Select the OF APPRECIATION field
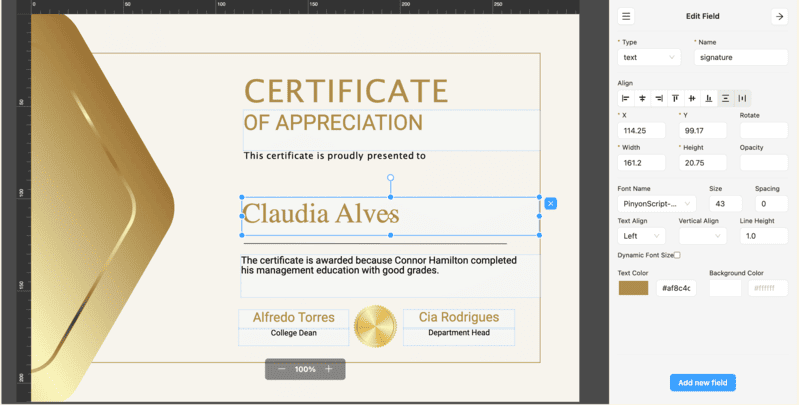This screenshot has height=405, width=799. [x=391, y=130]
